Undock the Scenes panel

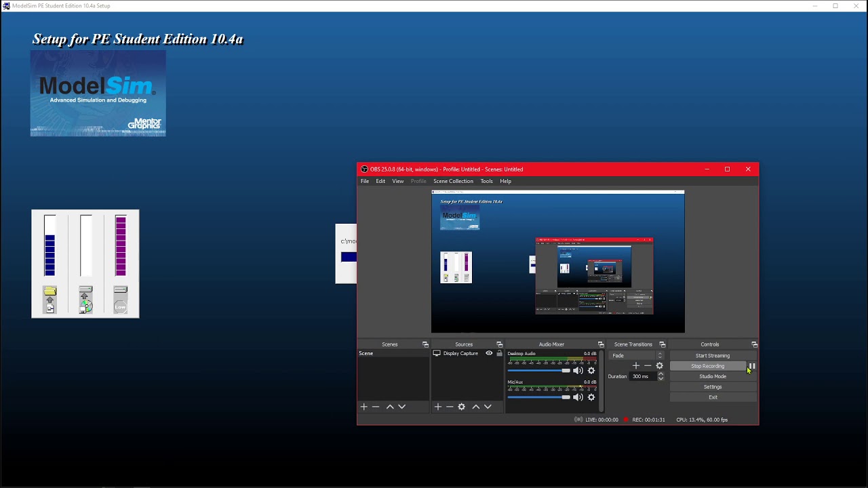(425, 344)
